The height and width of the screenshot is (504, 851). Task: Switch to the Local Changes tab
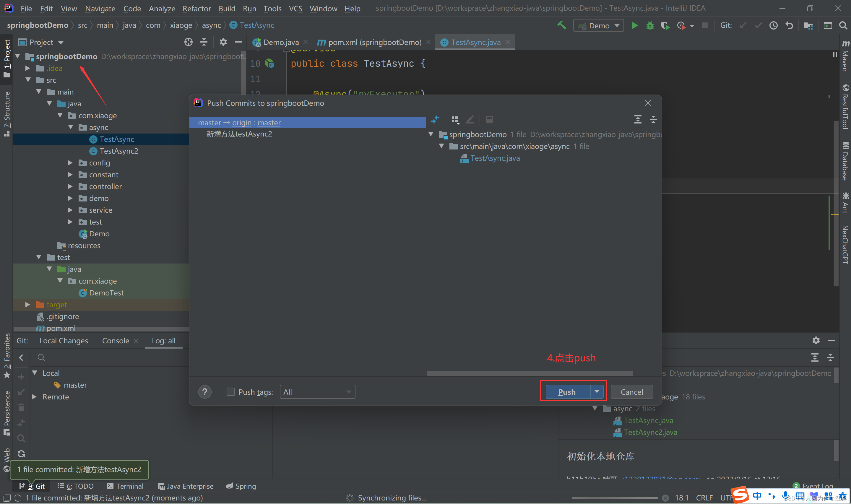[x=64, y=341]
